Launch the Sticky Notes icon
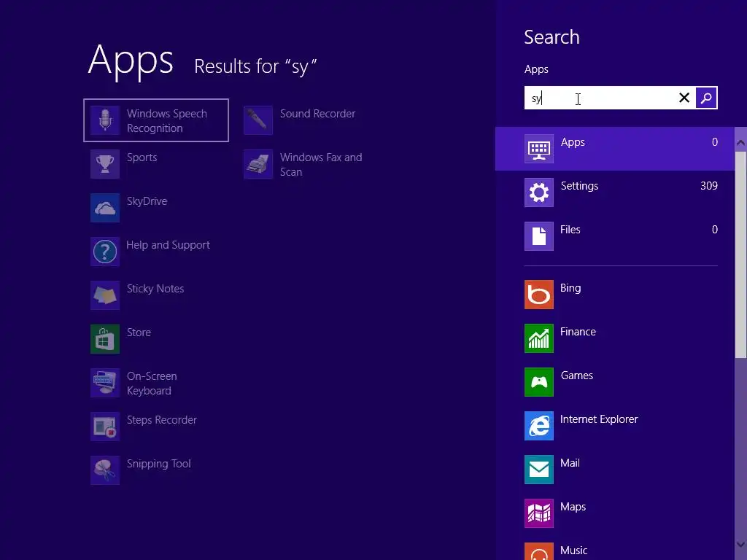The width and height of the screenshot is (747, 560). tap(105, 296)
